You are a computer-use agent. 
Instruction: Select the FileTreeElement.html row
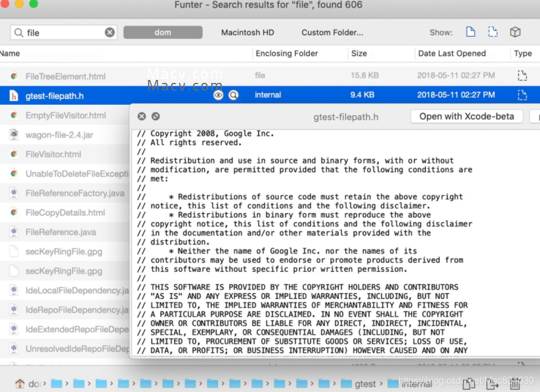click(x=270, y=76)
